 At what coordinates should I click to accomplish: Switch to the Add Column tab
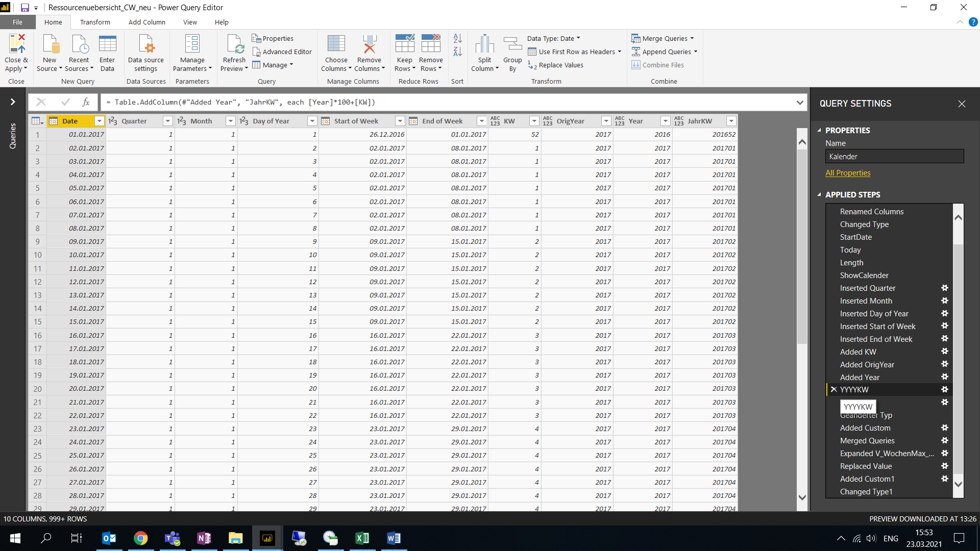(147, 22)
